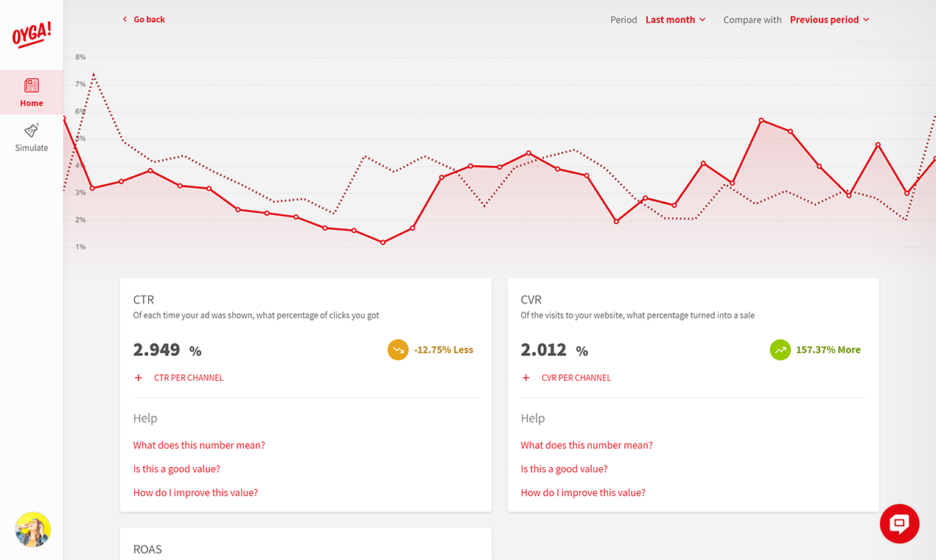
Task: Open CTR 'How do I improve this value?' link
Action: [195, 492]
